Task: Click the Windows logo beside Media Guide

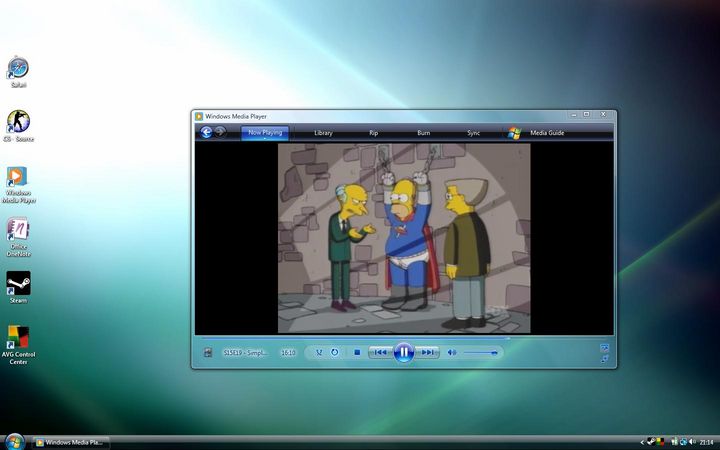Action: pos(514,133)
